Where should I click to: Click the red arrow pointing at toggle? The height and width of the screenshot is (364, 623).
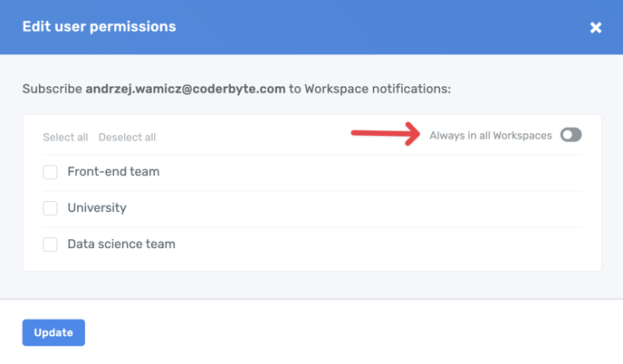pyautogui.click(x=385, y=135)
